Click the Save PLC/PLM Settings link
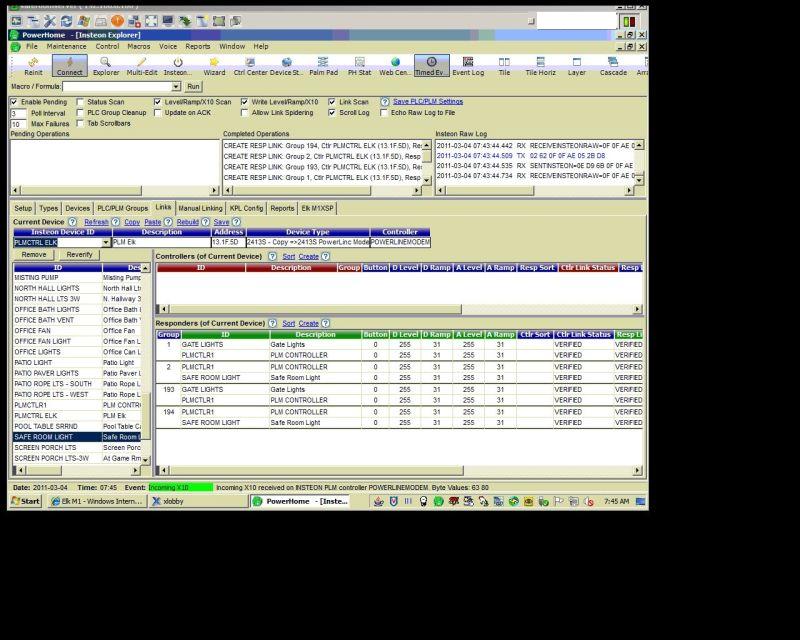Viewport: 800px width, 640px height. click(x=428, y=102)
